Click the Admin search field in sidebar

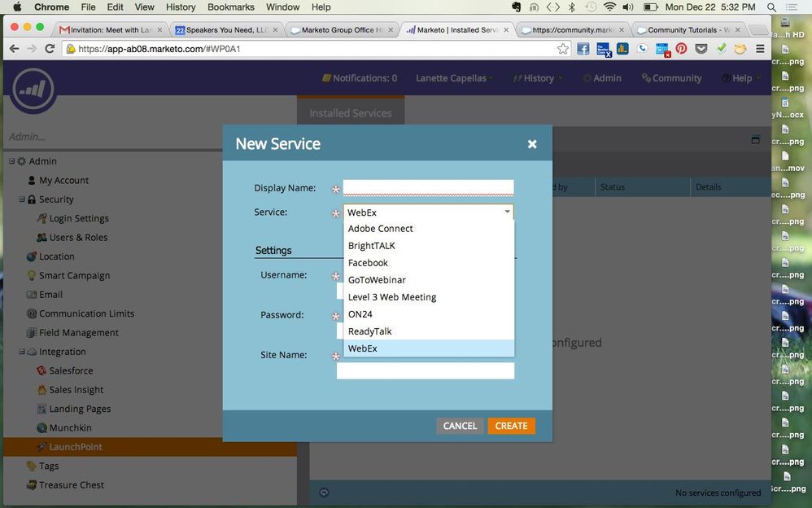click(114, 137)
